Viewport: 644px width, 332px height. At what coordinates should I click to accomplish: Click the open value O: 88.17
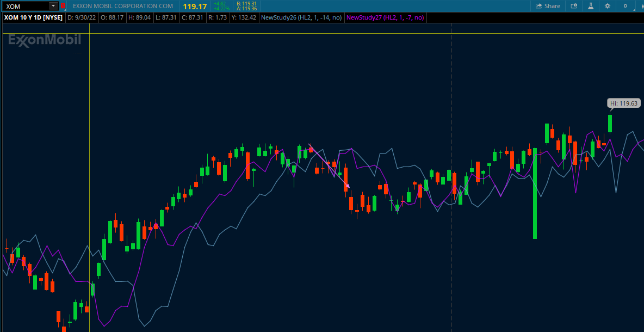click(x=112, y=17)
